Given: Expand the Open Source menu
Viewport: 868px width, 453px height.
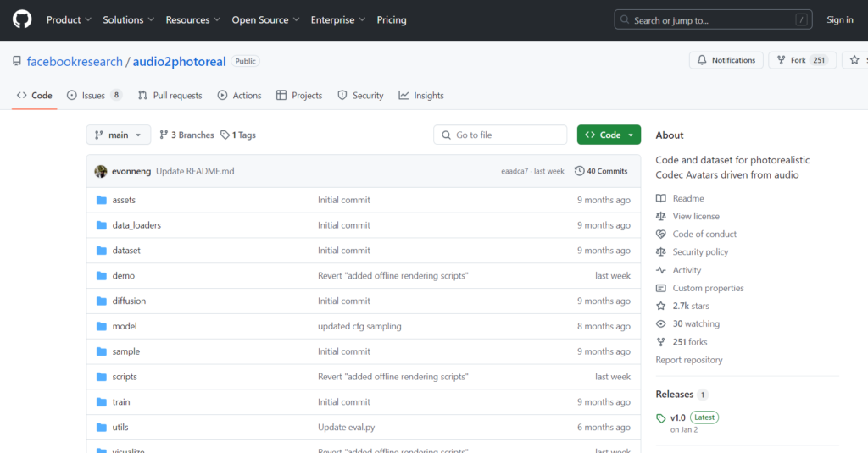Looking at the screenshot, I should (265, 20).
